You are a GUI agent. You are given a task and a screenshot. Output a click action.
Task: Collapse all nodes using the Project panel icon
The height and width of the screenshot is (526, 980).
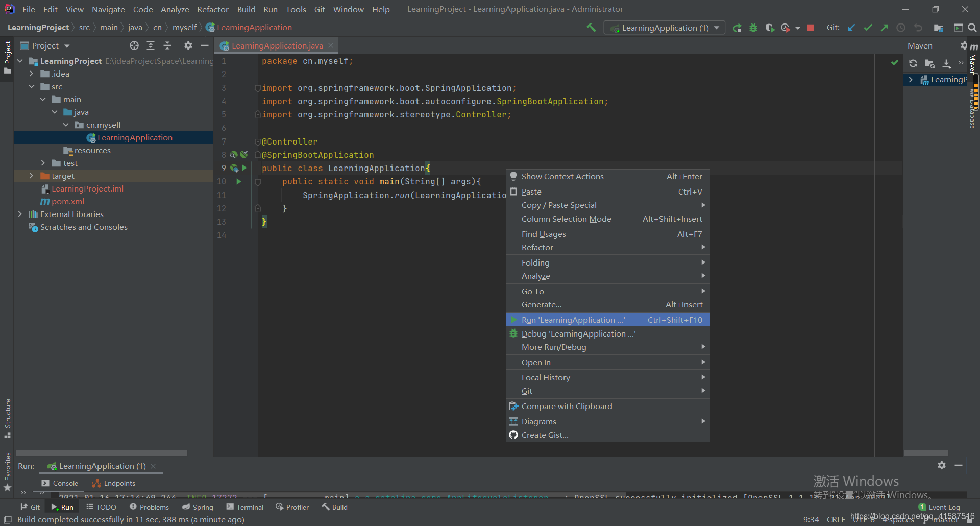[x=167, y=45]
